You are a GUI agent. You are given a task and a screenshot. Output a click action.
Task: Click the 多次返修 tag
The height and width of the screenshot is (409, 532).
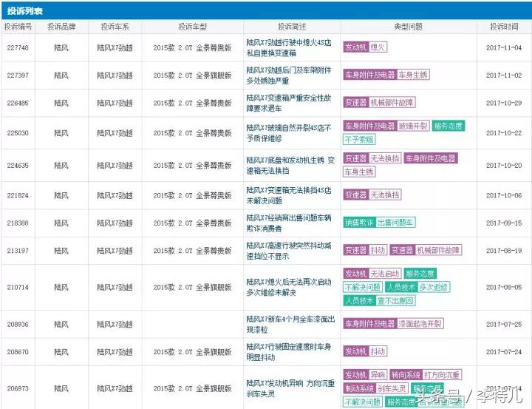click(433, 287)
